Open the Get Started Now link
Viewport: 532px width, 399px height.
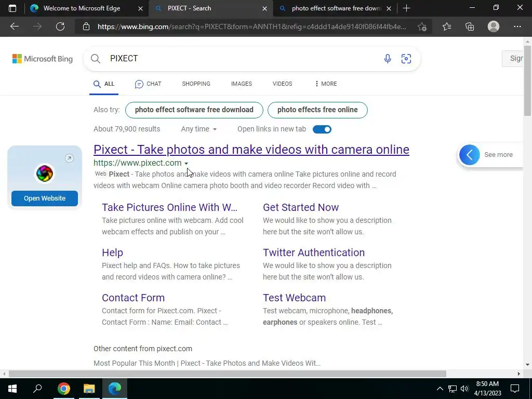pyautogui.click(x=301, y=207)
